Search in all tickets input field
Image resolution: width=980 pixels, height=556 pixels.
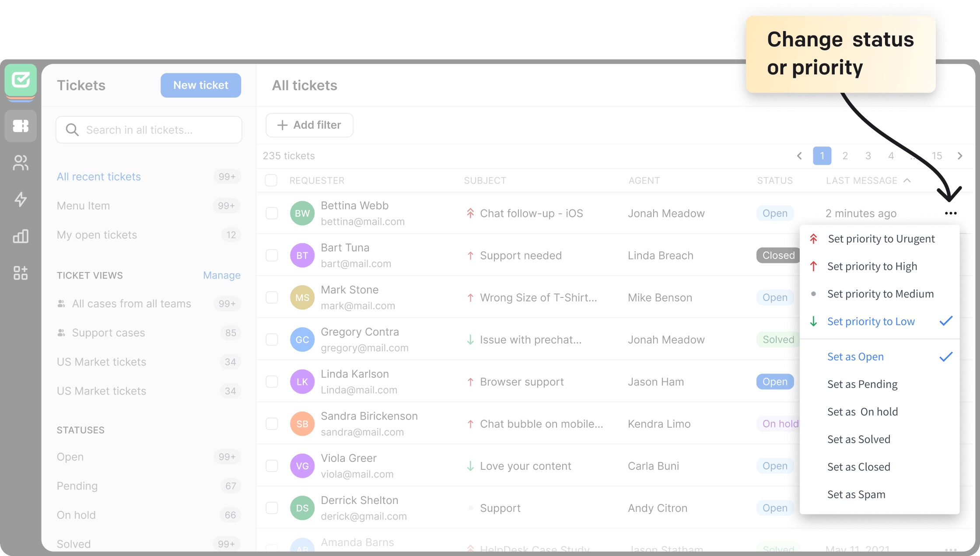click(149, 130)
